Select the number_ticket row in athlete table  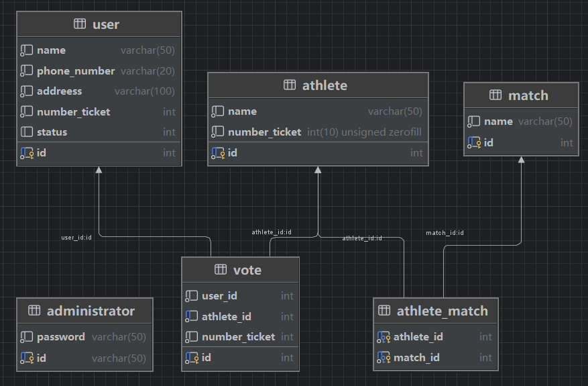(x=264, y=132)
